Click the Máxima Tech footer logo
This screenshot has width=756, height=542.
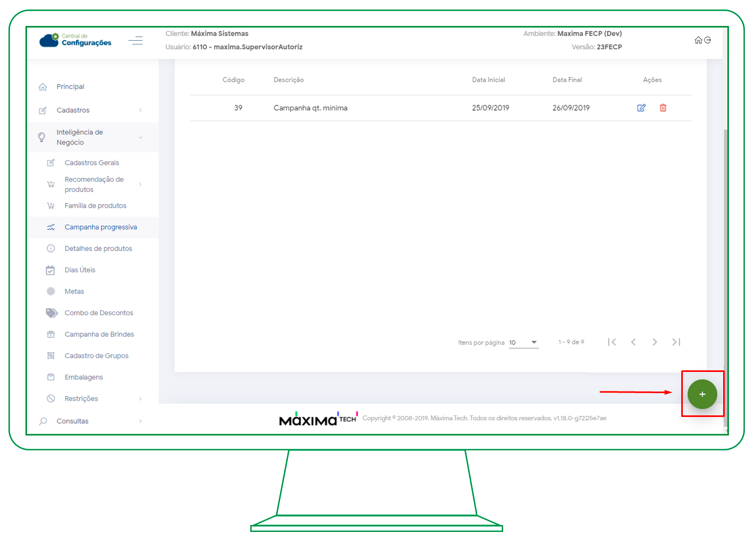tap(319, 419)
